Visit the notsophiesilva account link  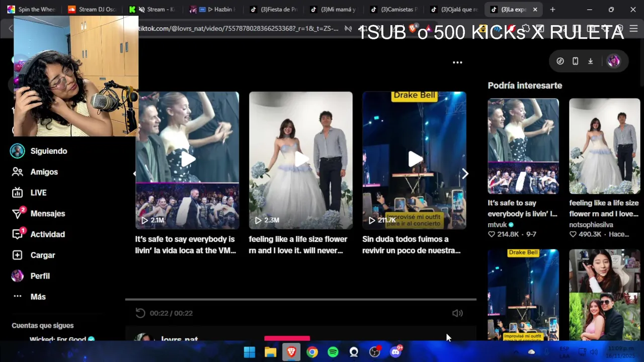pyautogui.click(x=591, y=225)
